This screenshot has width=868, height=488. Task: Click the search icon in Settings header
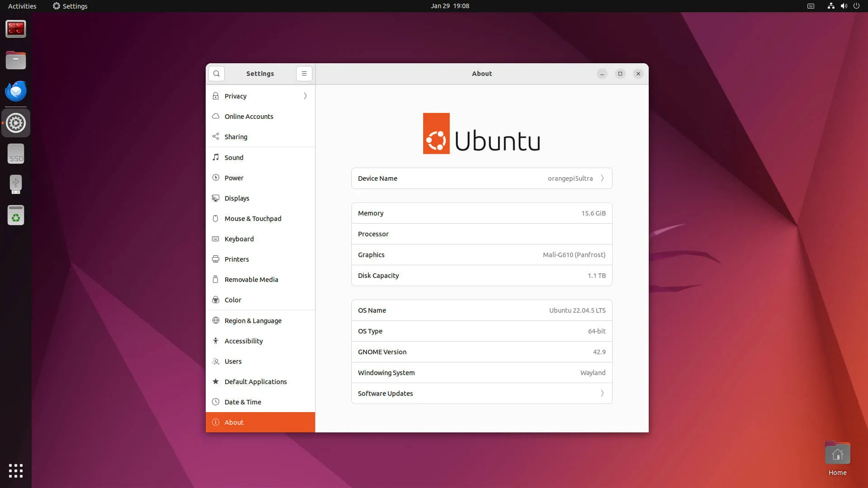[x=217, y=74]
